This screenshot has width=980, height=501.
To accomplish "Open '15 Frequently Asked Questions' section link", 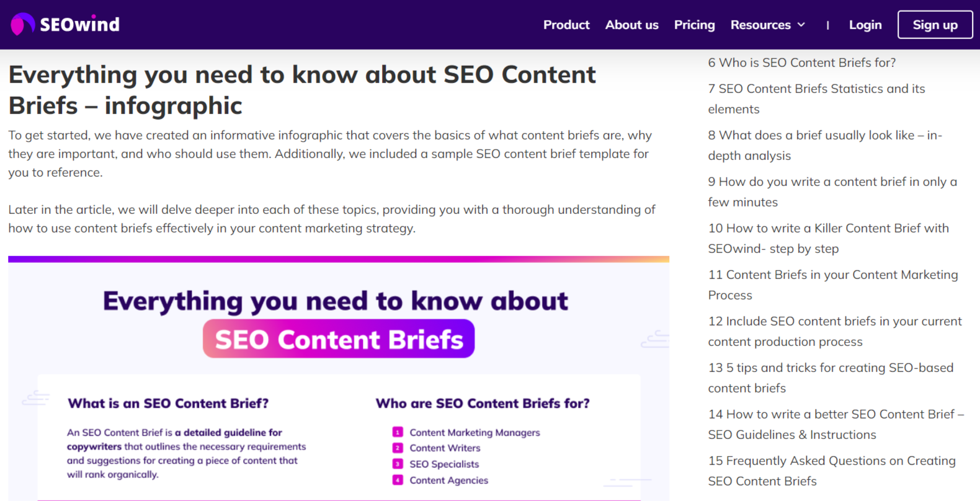I will pyautogui.click(x=832, y=471).
